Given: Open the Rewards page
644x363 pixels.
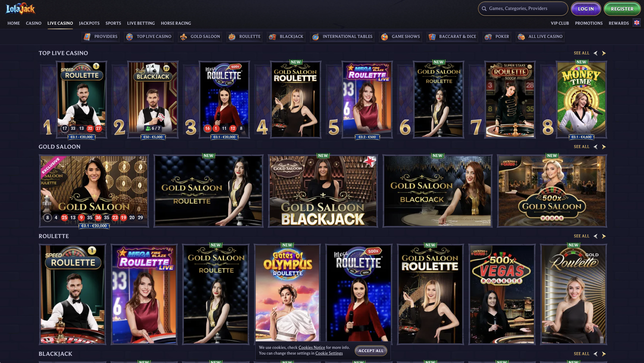Looking at the screenshot, I should (x=619, y=23).
